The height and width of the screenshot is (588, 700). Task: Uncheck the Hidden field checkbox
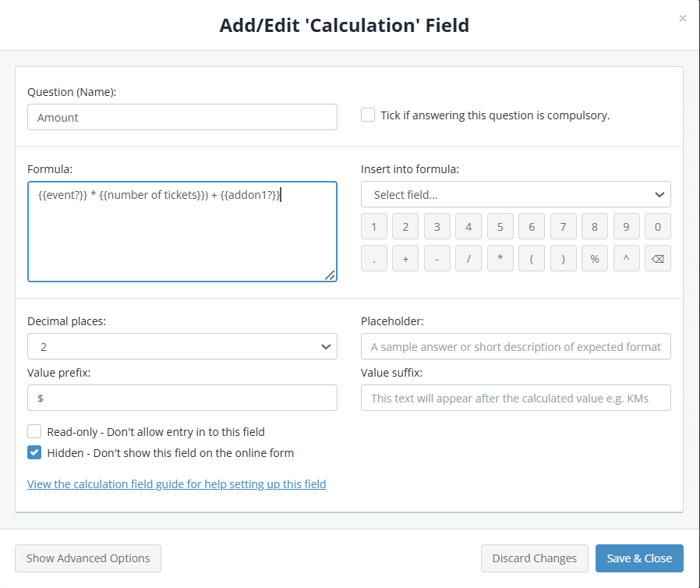(34, 452)
